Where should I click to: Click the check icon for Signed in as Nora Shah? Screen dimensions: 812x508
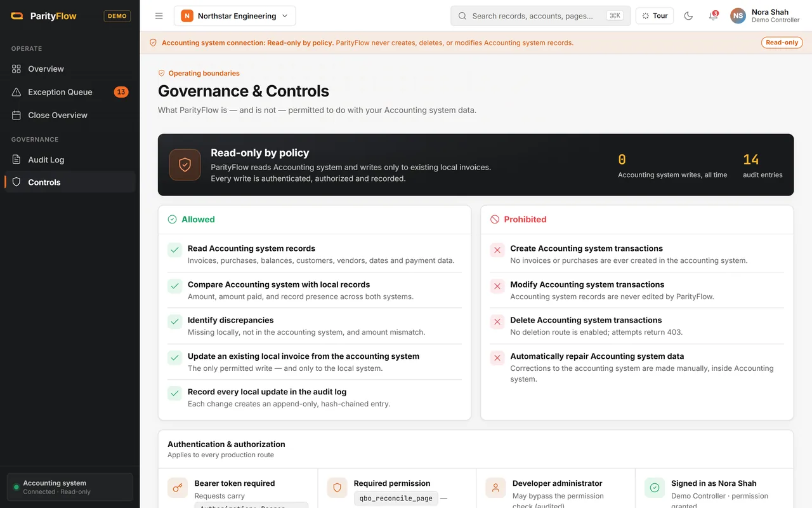coord(655,488)
